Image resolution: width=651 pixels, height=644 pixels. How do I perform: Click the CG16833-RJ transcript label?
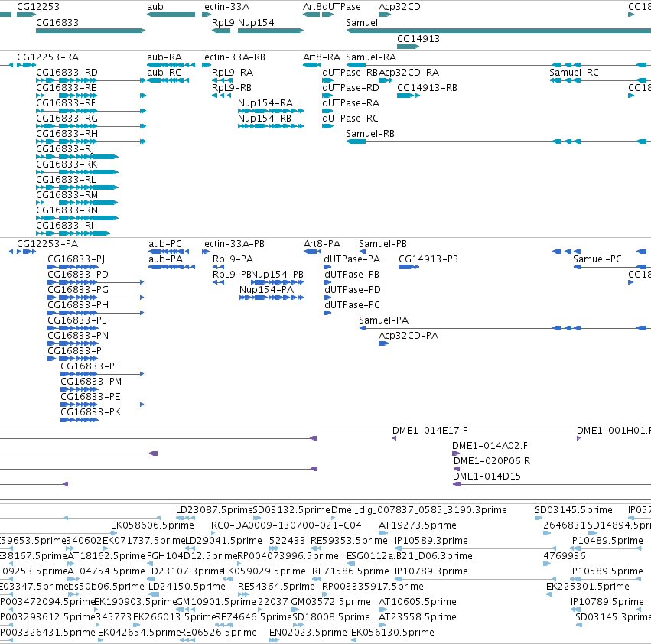(65, 149)
